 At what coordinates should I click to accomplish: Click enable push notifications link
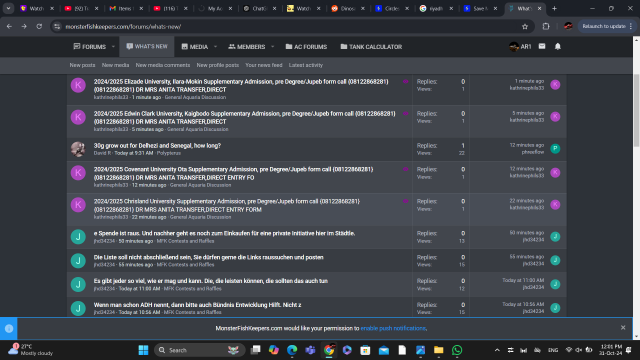pyautogui.click(x=393, y=328)
